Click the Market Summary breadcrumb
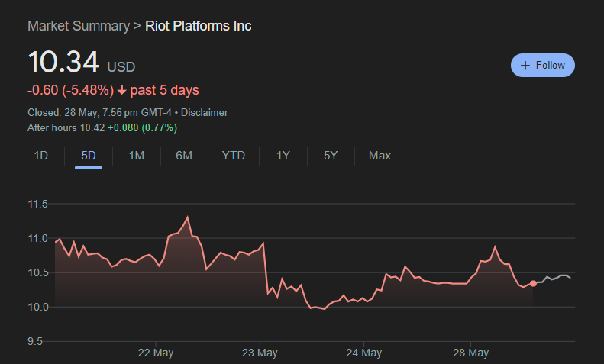604x364 pixels. (x=78, y=26)
